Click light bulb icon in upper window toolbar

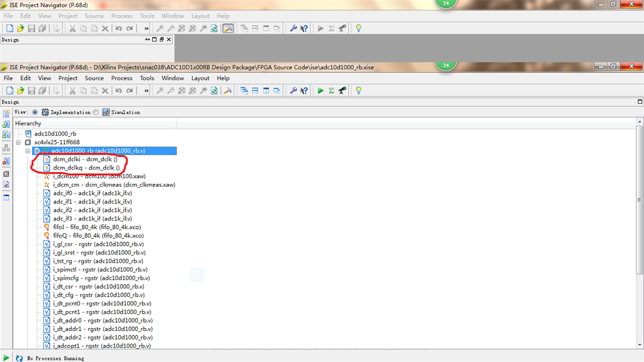point(359,28)
